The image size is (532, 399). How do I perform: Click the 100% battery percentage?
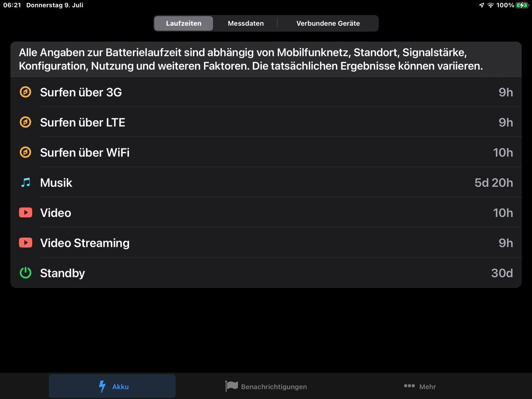505,5
